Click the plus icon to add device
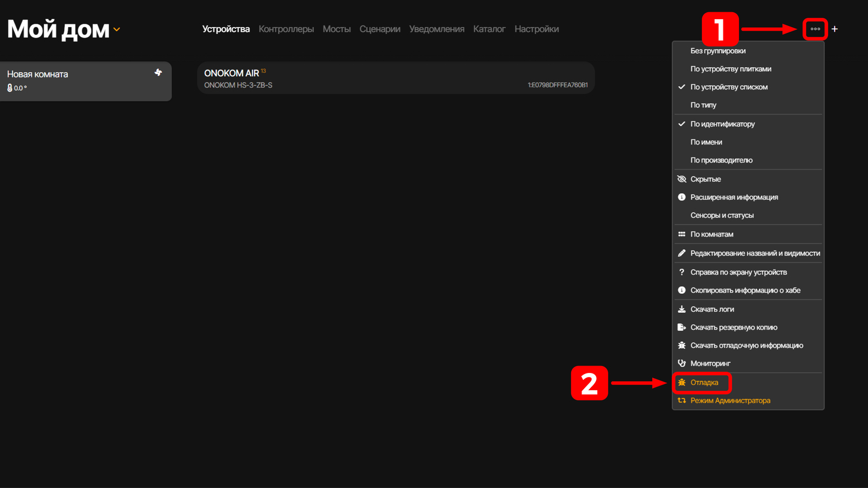 (x=834, y=29)
